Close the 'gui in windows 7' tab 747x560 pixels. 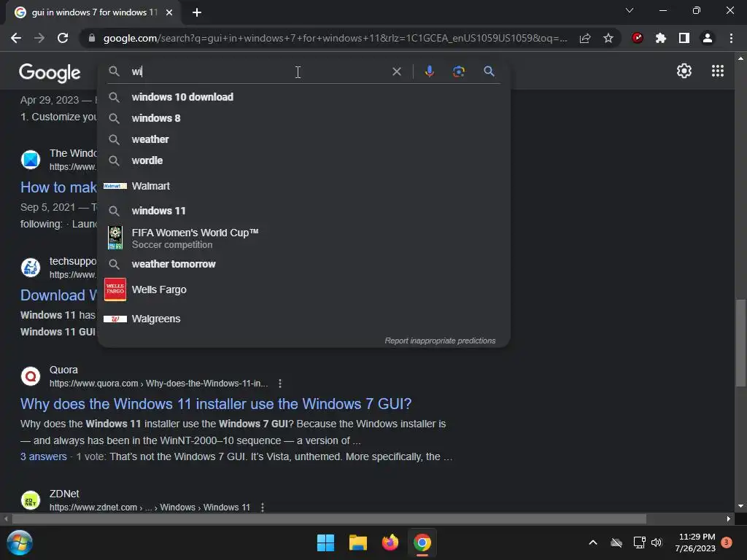[x=169, y=12]
